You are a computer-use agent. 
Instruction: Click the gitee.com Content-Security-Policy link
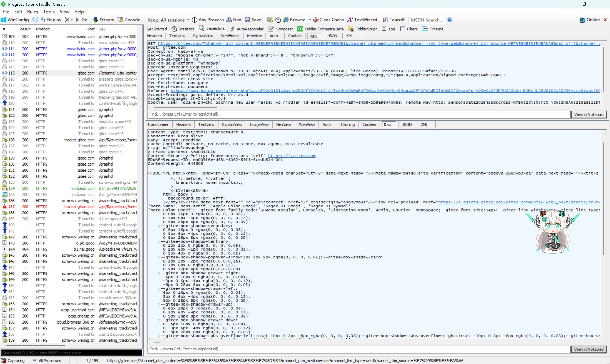point(291,156)
